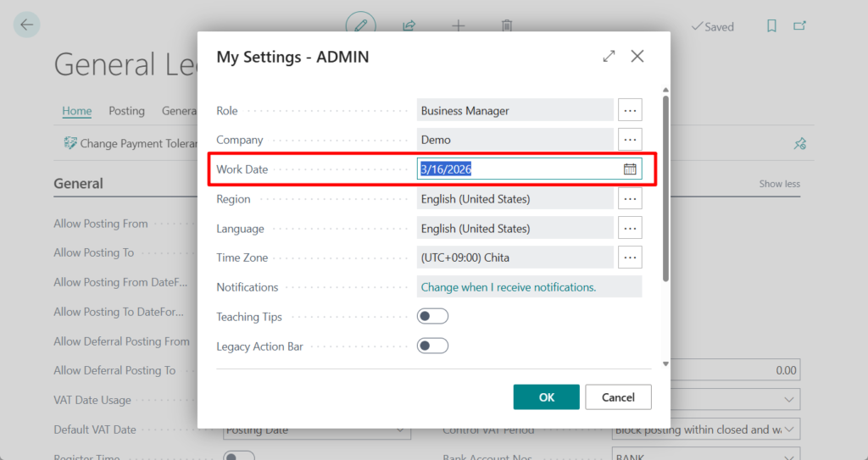Open the Work Date calendar picker

(630, 169)
